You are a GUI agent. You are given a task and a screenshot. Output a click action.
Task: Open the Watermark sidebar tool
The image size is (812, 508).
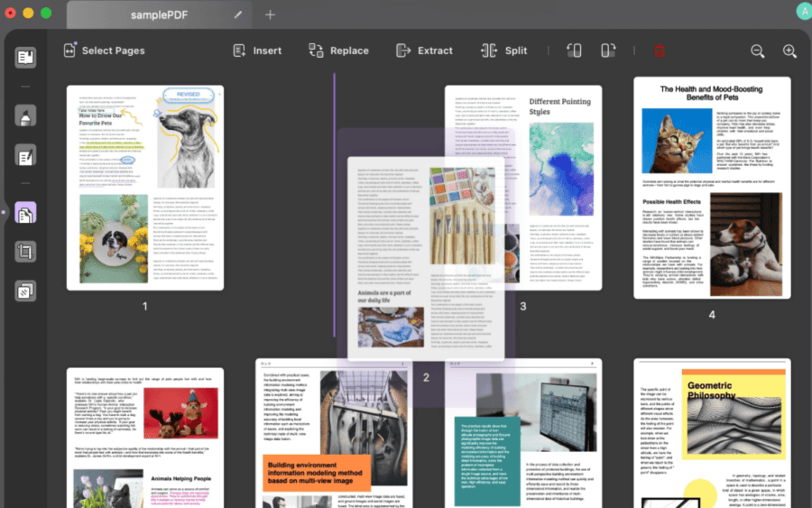coord(25,291)
